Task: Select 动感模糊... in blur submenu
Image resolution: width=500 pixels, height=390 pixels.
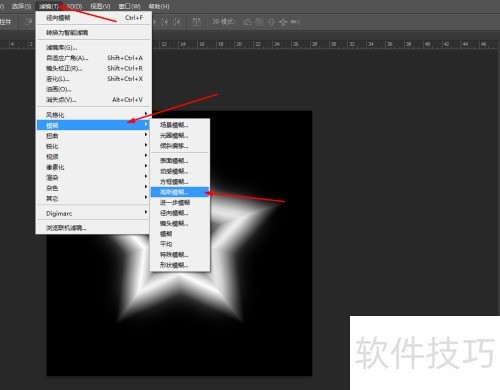Action: (180, 171)
